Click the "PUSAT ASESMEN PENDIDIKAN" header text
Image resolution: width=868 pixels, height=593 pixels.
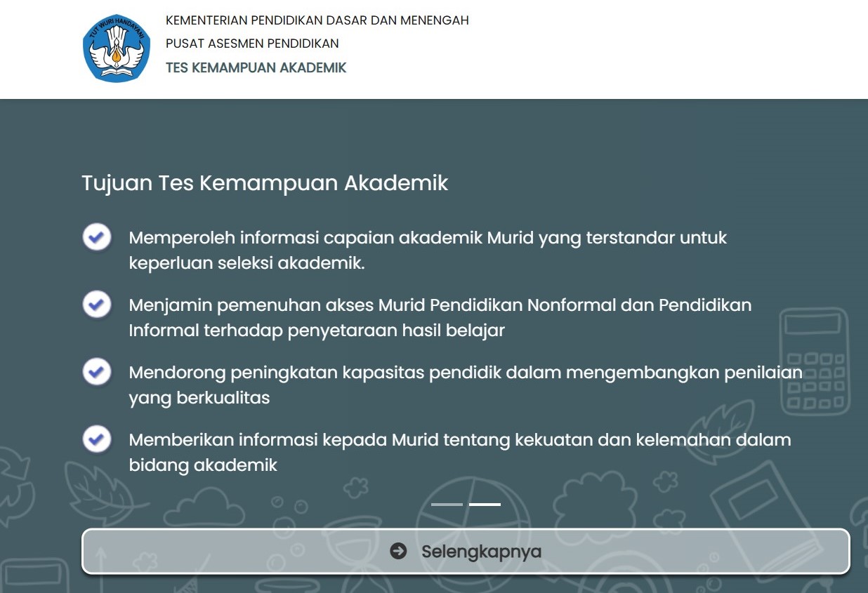[252, 44]
